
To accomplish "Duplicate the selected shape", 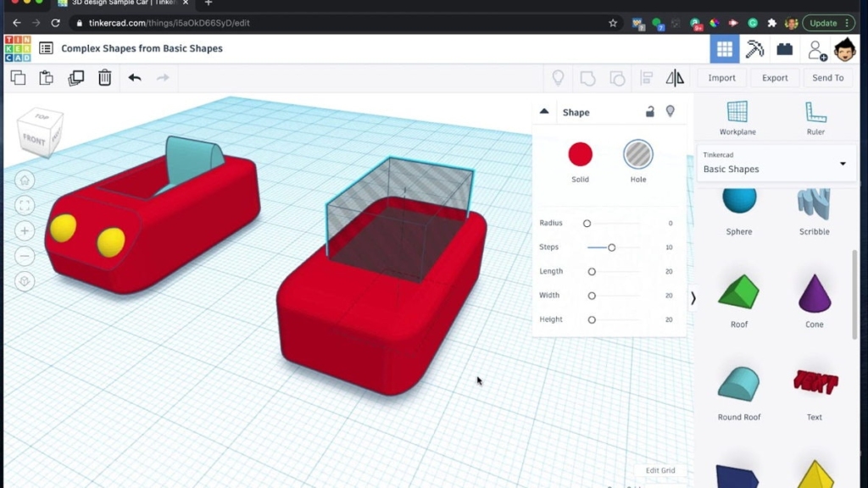I will pos(76,78).
